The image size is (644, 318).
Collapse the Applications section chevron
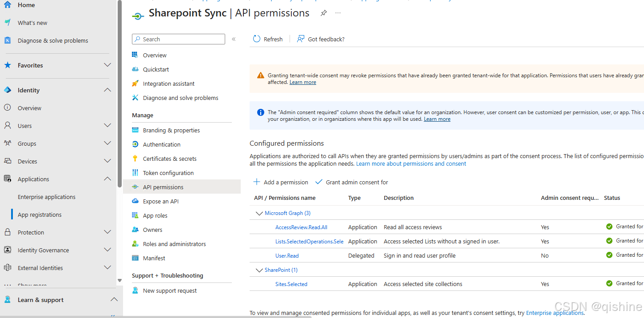click(107, 179)
